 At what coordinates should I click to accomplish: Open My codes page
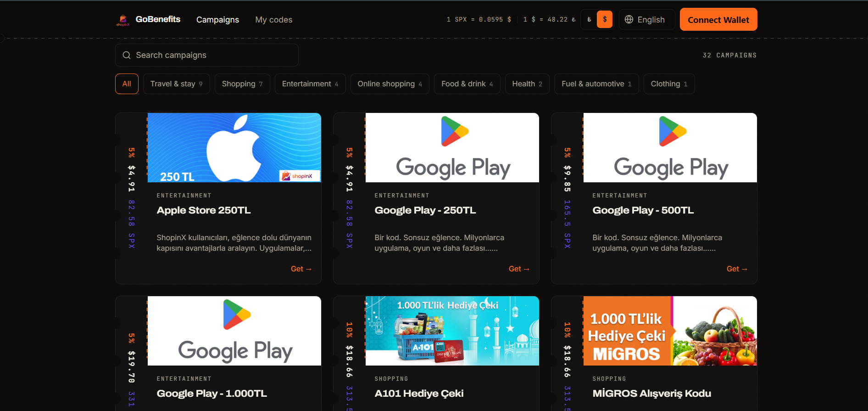[x=274, y=20]
